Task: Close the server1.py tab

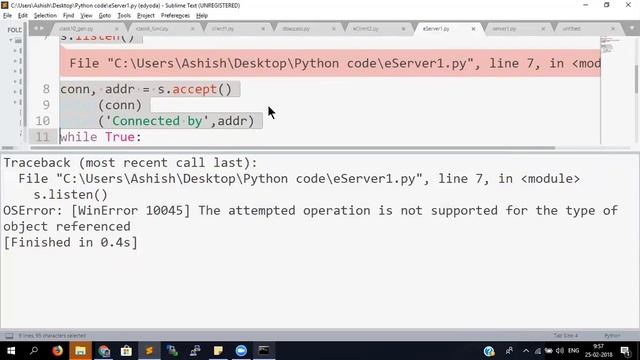Action: point(543,29)
